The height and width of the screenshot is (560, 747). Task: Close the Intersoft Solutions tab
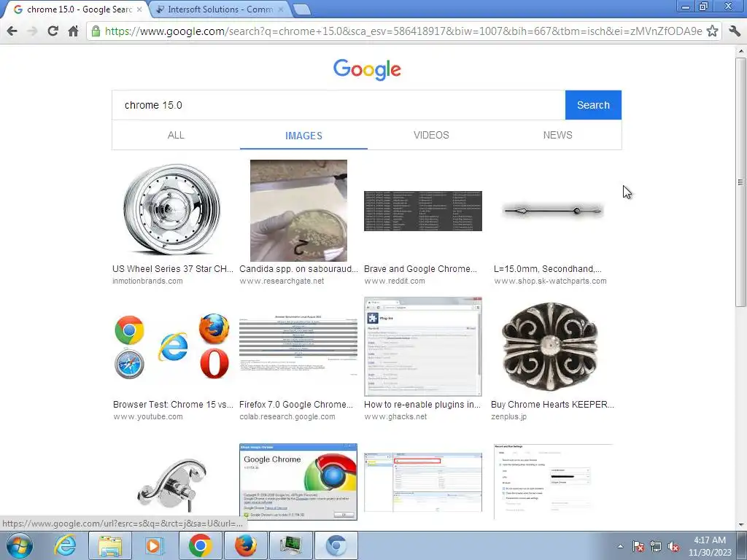[281, 9]
